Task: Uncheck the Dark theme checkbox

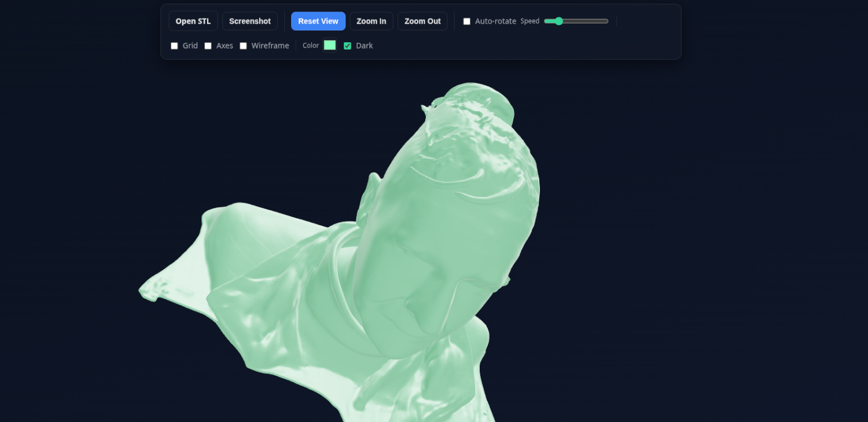Action: point(347,45)
